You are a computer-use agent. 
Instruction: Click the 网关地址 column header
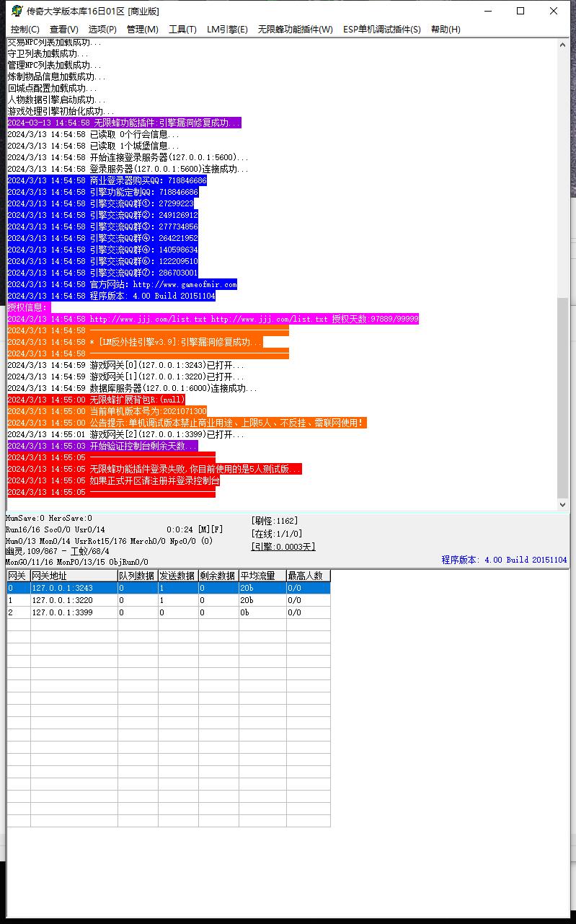[x=74, y=576]
